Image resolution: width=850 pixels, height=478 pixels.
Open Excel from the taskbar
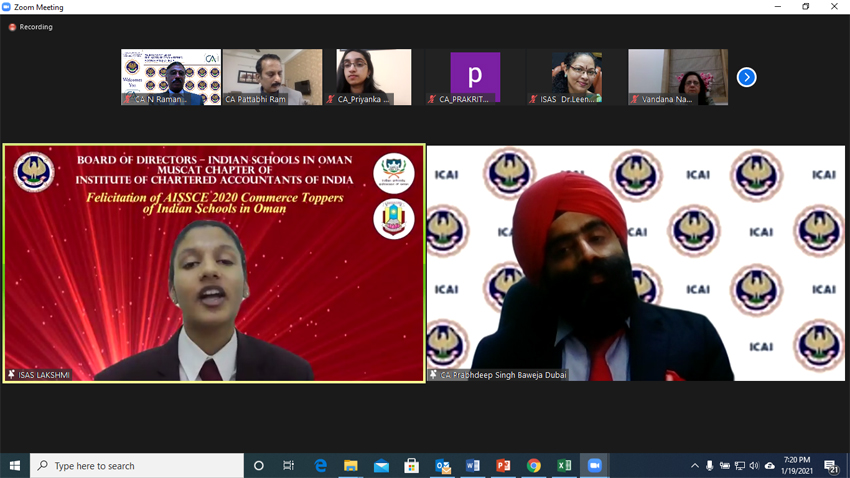point(564,466)
